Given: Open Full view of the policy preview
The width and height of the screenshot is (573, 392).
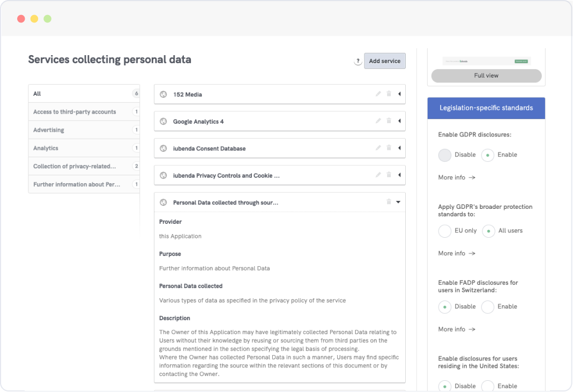Looking at the screenshot, I should tap(486, 76).
